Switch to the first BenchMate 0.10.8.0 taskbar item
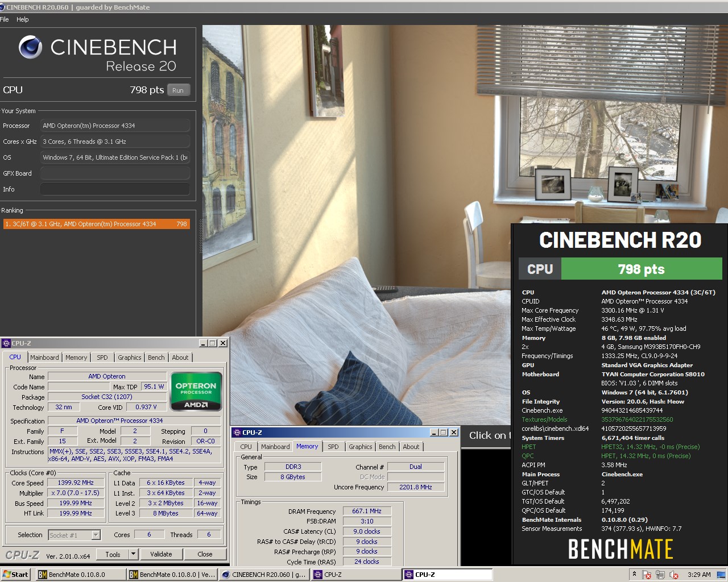The image size is (728, 582). point(81,575)
